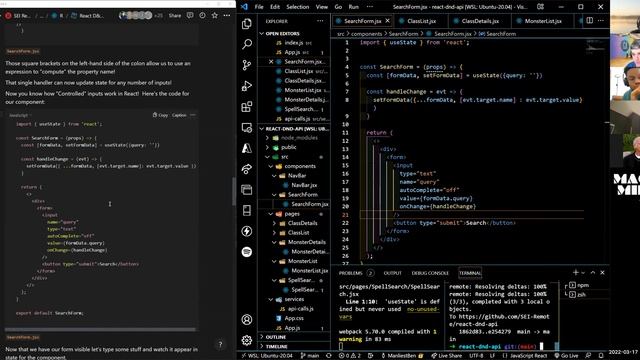Switch to the ClassDetails.jsx editor tab
The width and height of the screenshot is (640, 360).
480,21
